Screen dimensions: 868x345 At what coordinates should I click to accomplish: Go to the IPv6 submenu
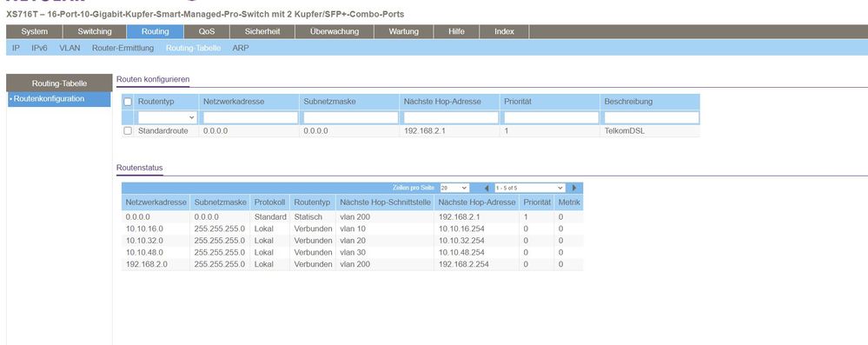[39, 48]
